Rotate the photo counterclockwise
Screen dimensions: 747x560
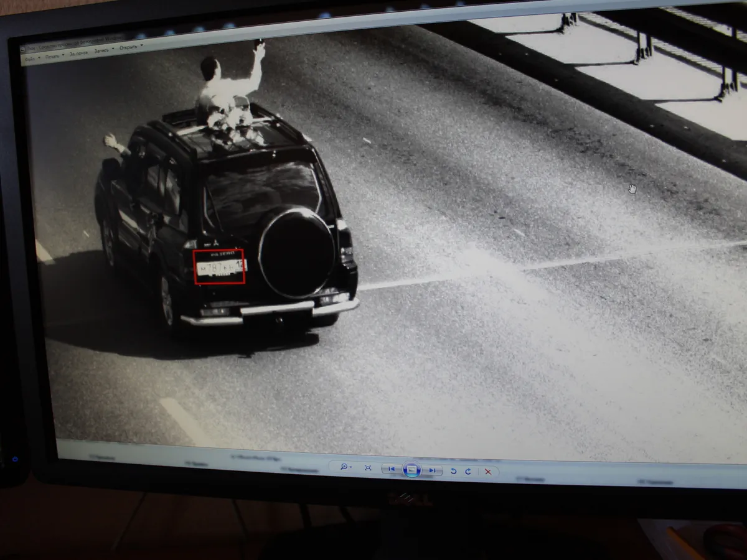tap(453, 471)
